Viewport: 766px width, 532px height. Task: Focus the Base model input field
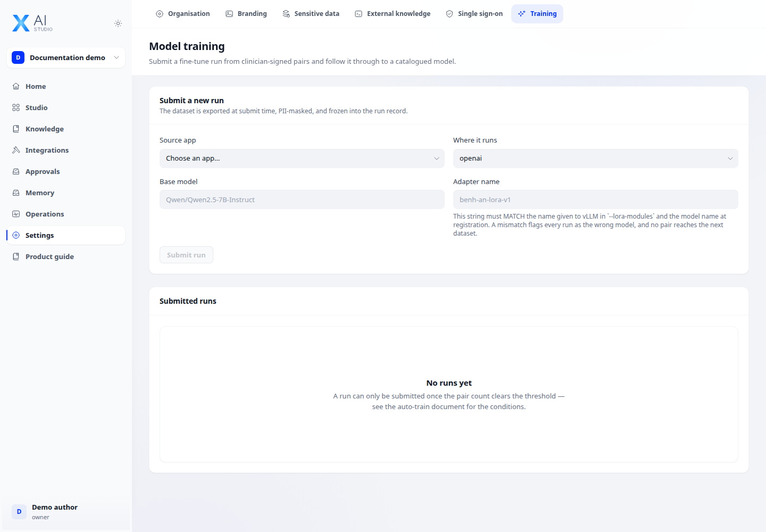click(x=302, y=199)
